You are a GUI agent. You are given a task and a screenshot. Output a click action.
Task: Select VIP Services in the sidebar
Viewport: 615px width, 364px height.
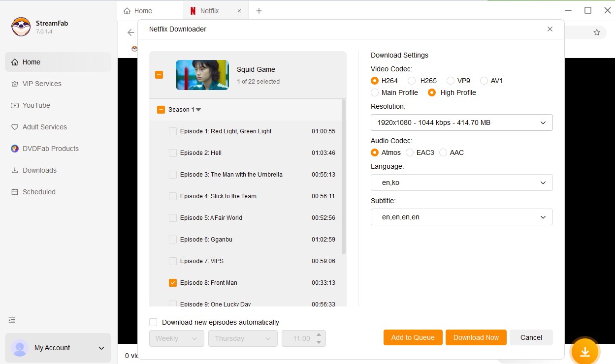click(x=41, y=84)
